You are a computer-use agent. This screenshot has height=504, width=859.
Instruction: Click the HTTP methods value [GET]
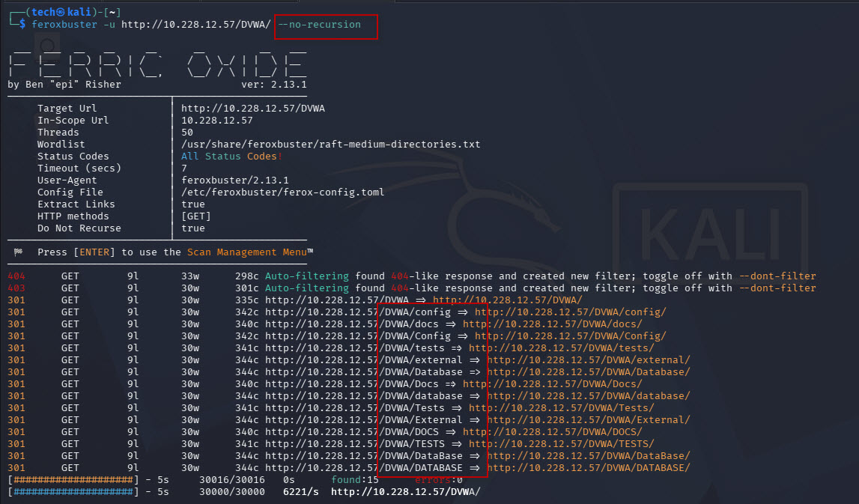[196, 216]
